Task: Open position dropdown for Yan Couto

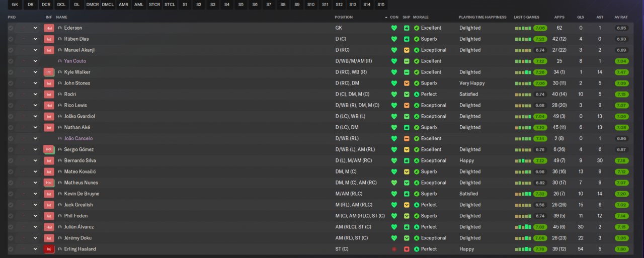Action: [35, 61]
